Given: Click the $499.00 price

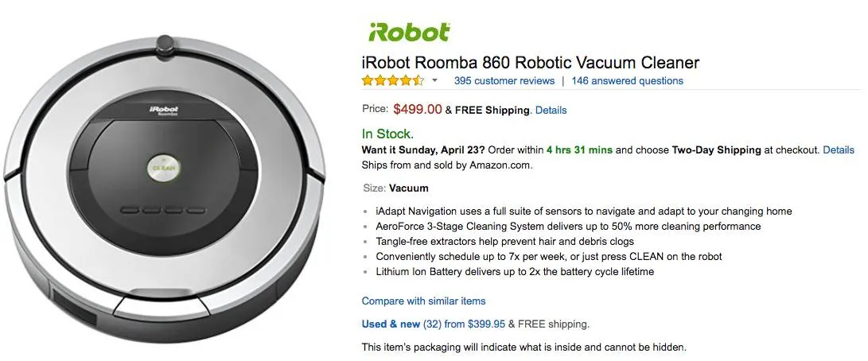Looking at the screenshot, I should point(418,109).
